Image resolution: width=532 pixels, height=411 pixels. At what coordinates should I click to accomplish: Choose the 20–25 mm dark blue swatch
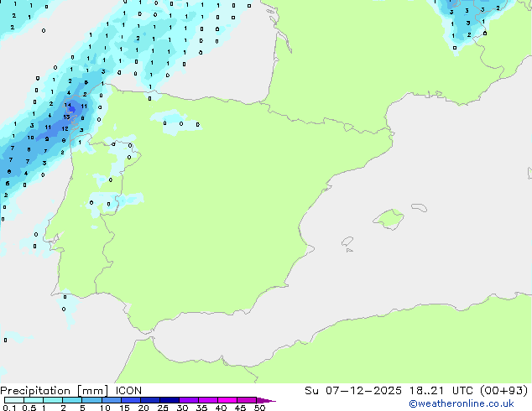150,400
